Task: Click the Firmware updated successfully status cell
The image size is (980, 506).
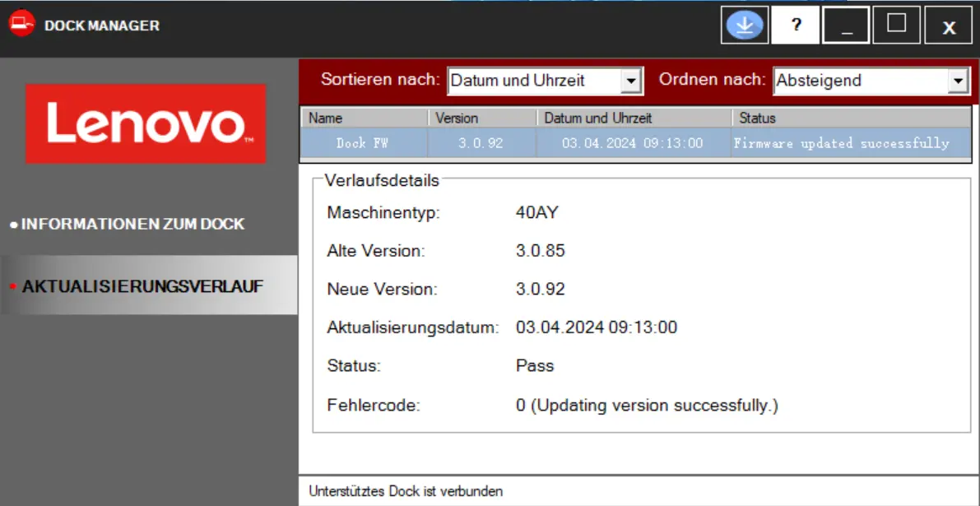Action: (x=841, y=143)
